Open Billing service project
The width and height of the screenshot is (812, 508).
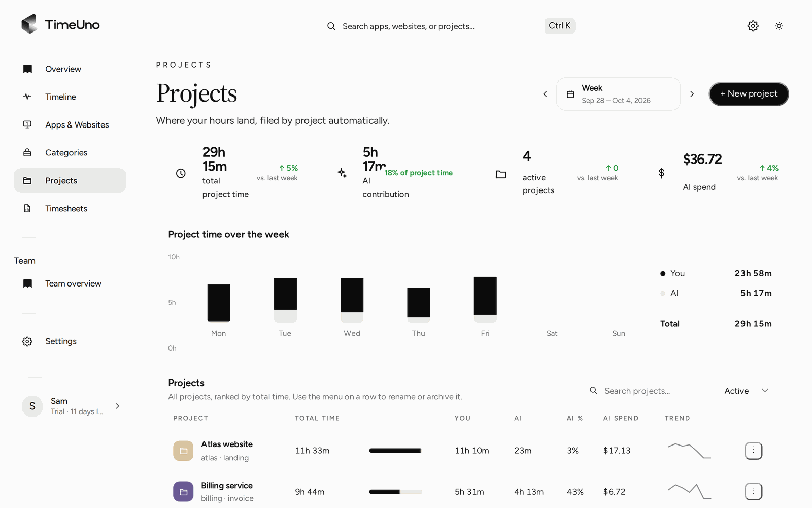point(227,486)
